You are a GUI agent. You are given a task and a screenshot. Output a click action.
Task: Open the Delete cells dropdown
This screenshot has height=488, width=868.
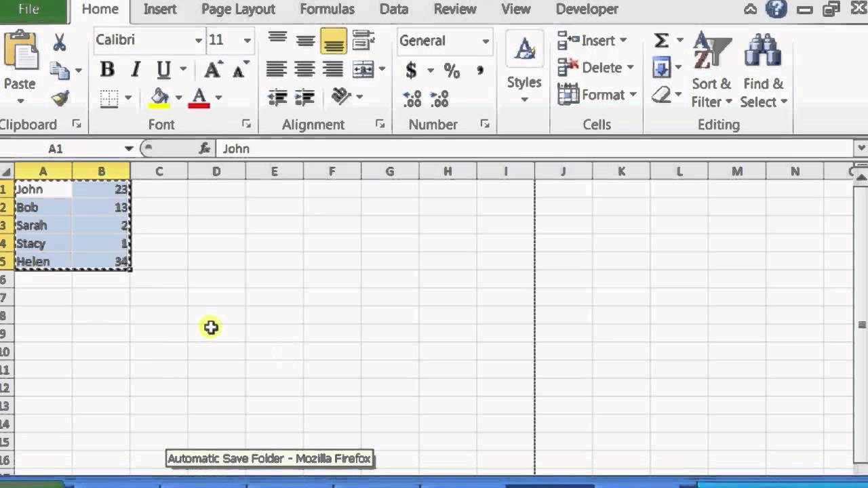point(630,68)
